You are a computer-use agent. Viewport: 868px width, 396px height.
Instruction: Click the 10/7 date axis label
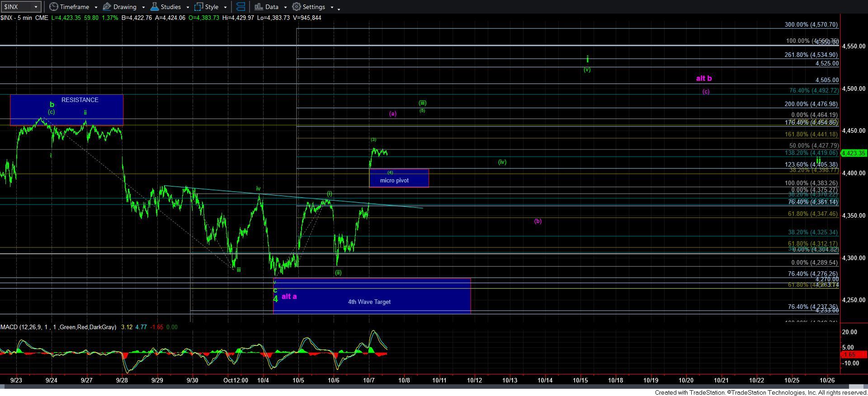369,380
